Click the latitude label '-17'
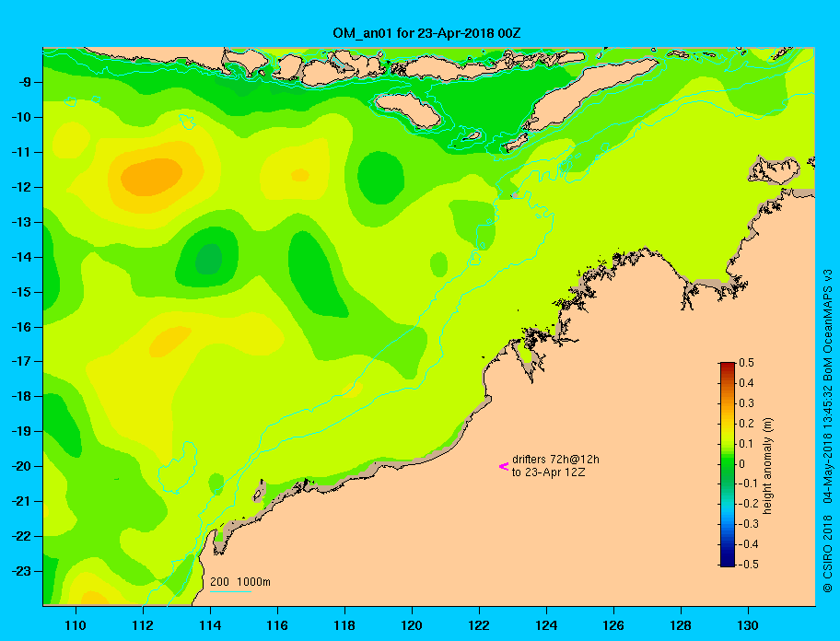The width and height of the screenshot is (840, 641). point(22,361)
